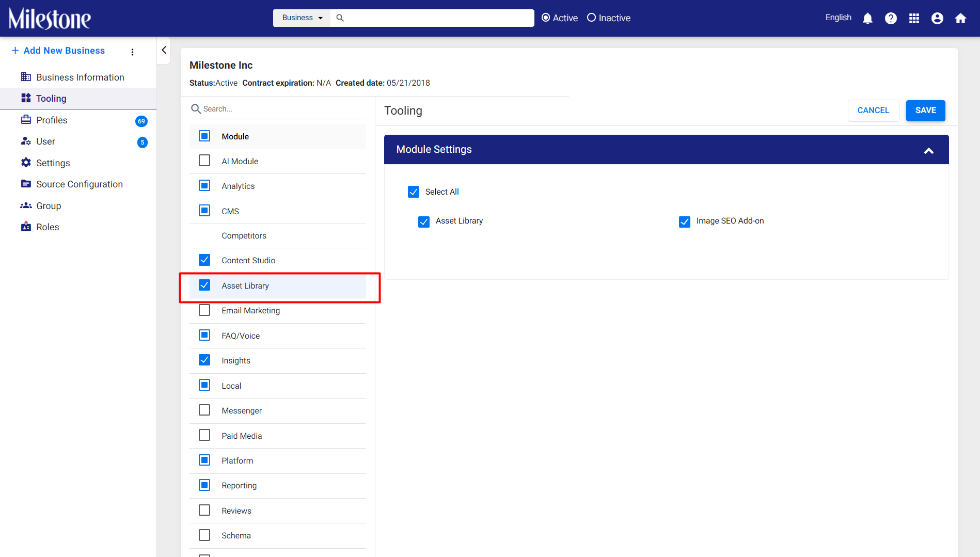
Task: Toggle the Reporting checkbox
Action: click(204, 485)
